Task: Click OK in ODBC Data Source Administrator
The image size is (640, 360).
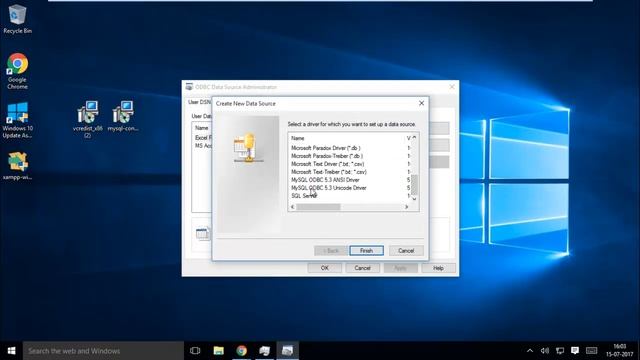Action: [324, 268]
